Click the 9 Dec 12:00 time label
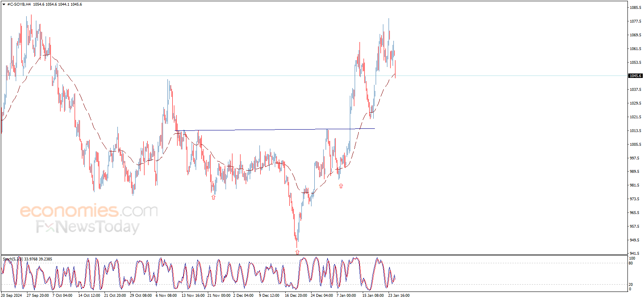The width and height of the screenshot is (644, 300). [269, 296]
